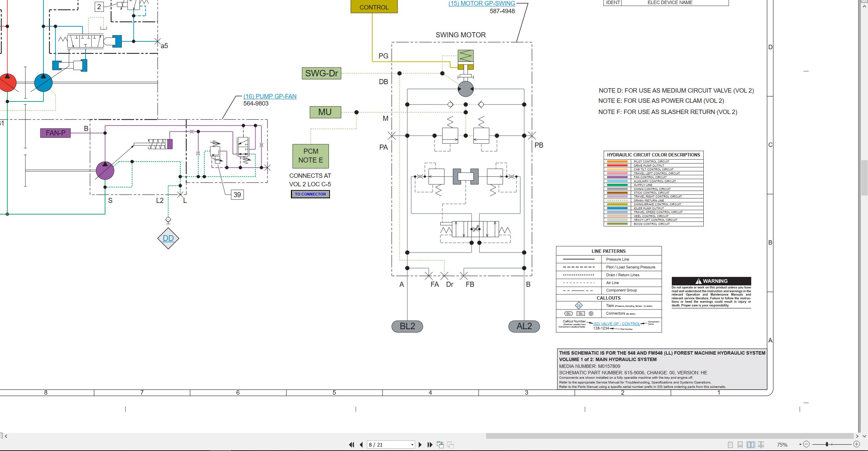
Task: Open the (15) MOTOR GP-SWING link
Action: (481, 3)
